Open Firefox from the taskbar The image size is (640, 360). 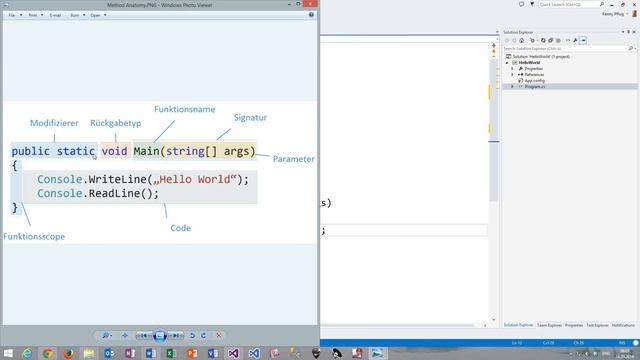(x=69, y=353)
